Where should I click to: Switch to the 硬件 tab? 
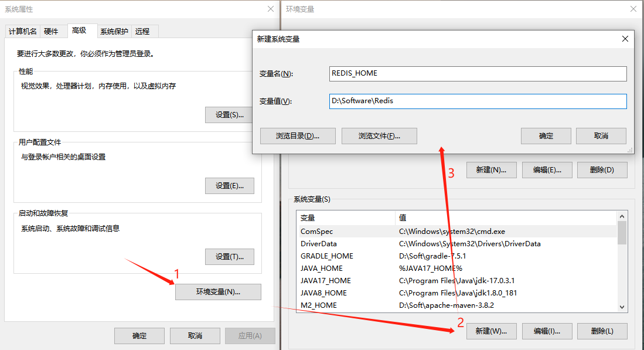click(x=52, y=31)
